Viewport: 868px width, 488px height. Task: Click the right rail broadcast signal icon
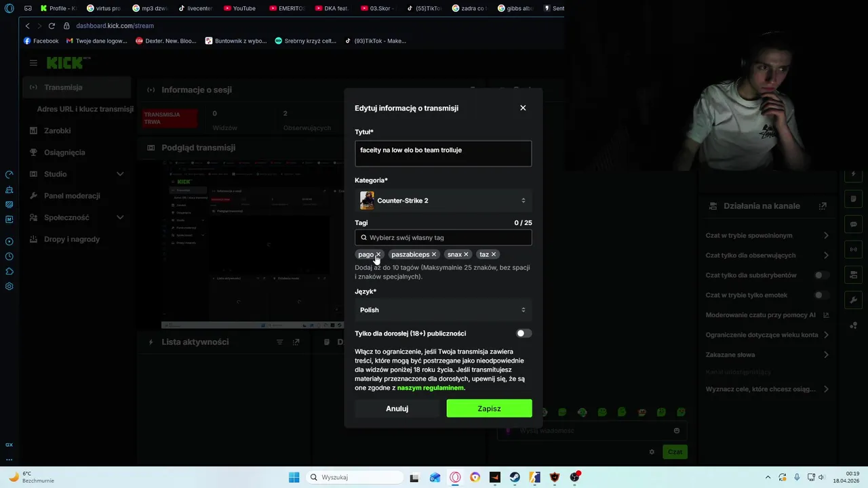(x=853, y=249)
